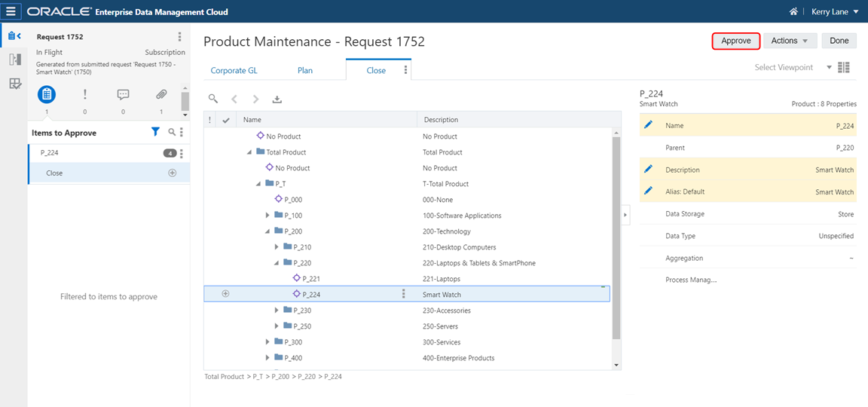
Task: Open the validation checklist sidebar icon
Action: coord(15,84)
